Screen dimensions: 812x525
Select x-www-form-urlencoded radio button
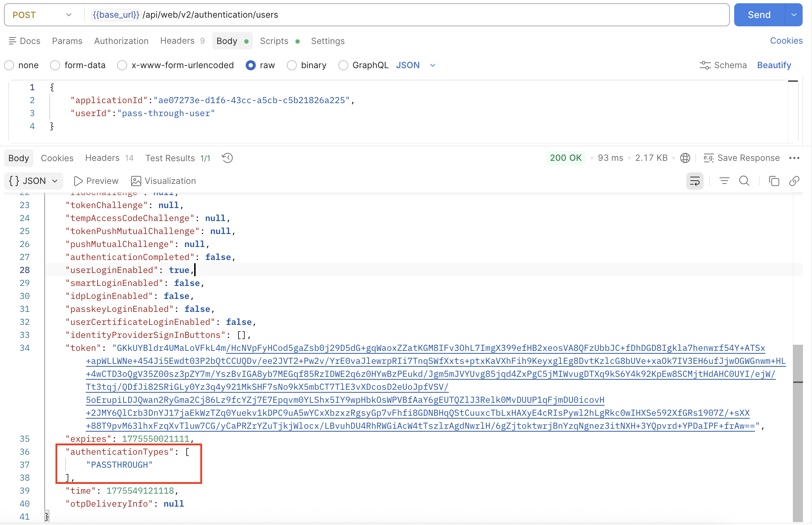point(122,65)
